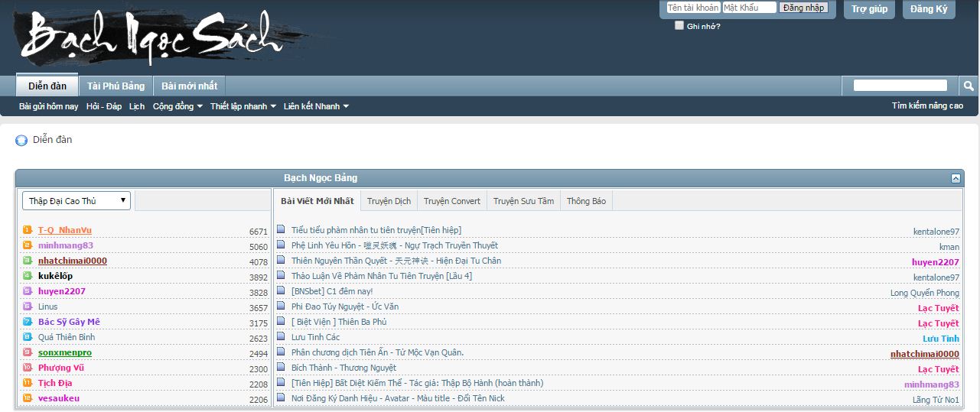Viewport: 980px width, 412px height.
Task: Open Tìm kiếm nâng cao link
Action: (x=927, y=106)
